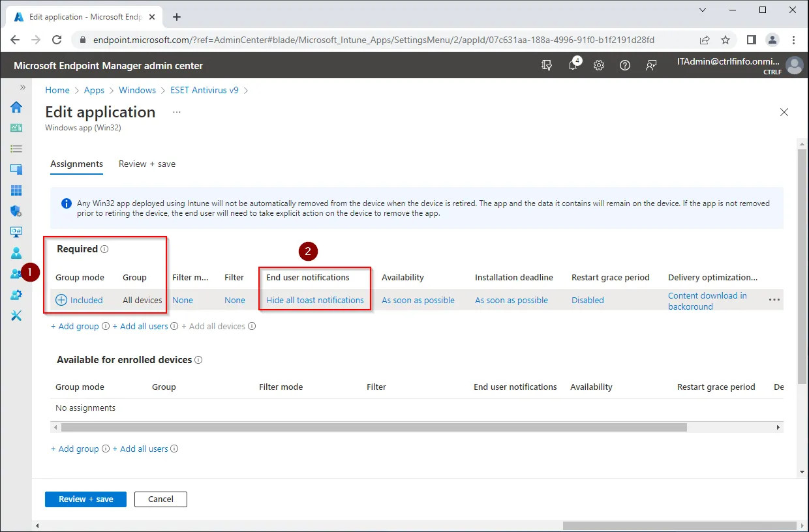Viewport: 809px width, 532px height.
Task: Click info icon beside Add all users in Required
Action: point(174,327)
